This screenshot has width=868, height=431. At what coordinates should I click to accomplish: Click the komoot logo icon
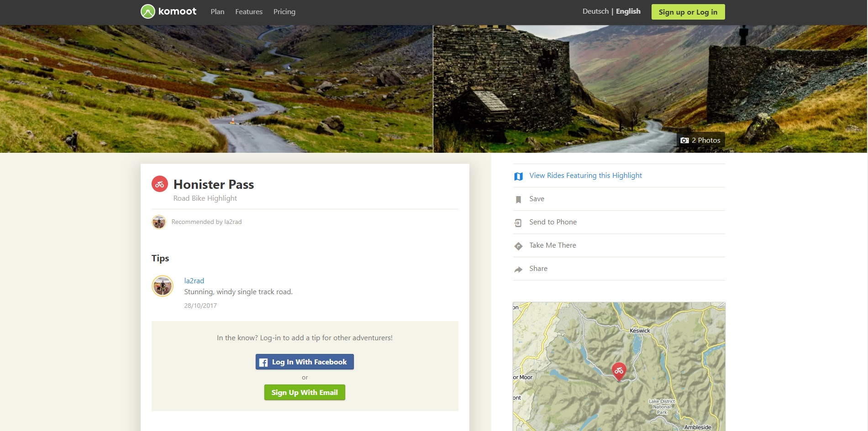147,11
